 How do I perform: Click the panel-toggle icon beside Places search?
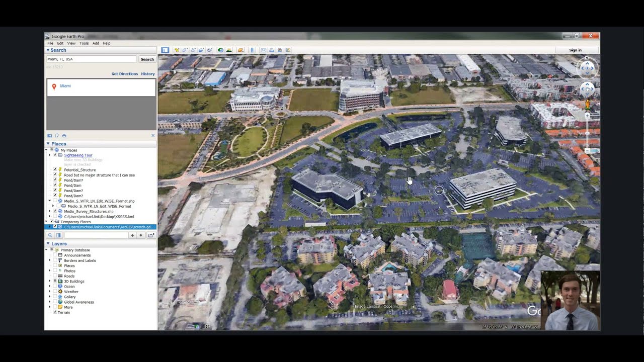[x=58, y=235]
